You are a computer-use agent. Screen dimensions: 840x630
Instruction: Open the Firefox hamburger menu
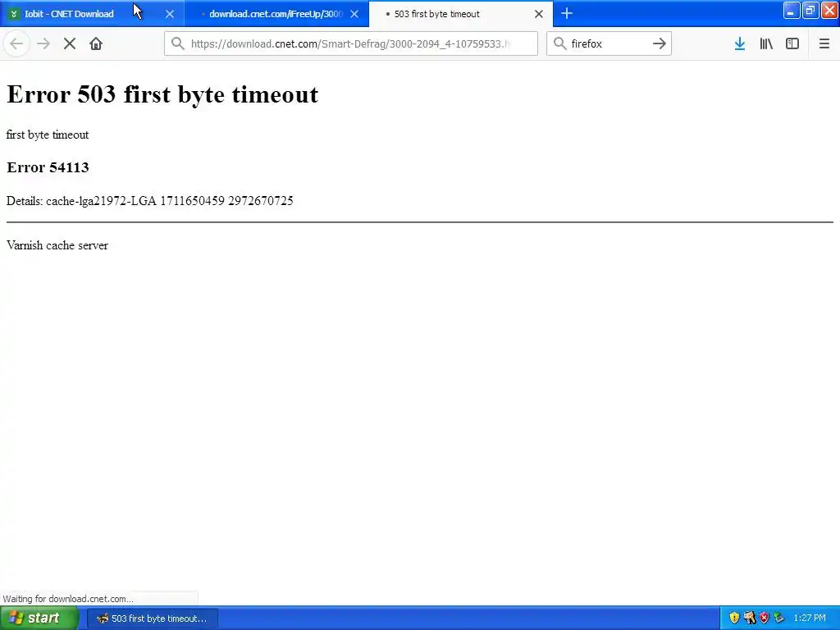tap(824, 43)
